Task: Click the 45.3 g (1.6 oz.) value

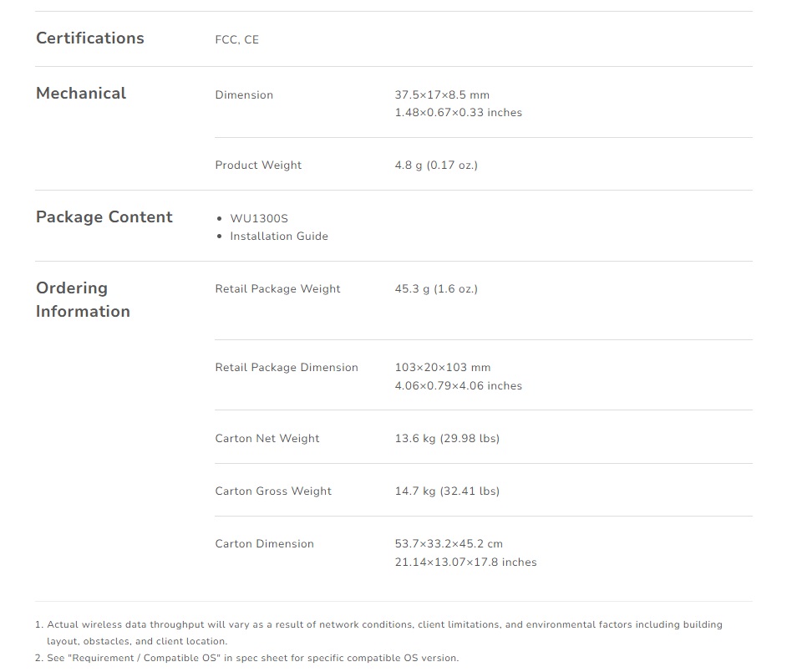Action: click(436, 289)
